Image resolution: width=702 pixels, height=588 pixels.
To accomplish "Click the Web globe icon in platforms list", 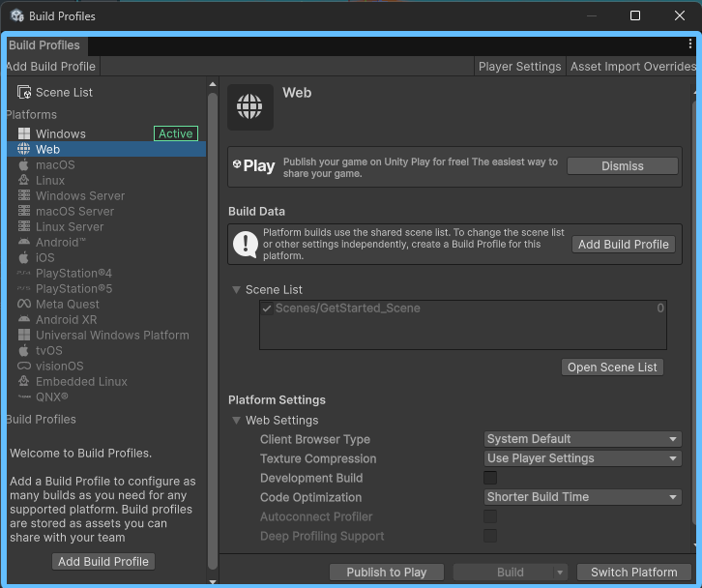I will (x=24, y=149).
